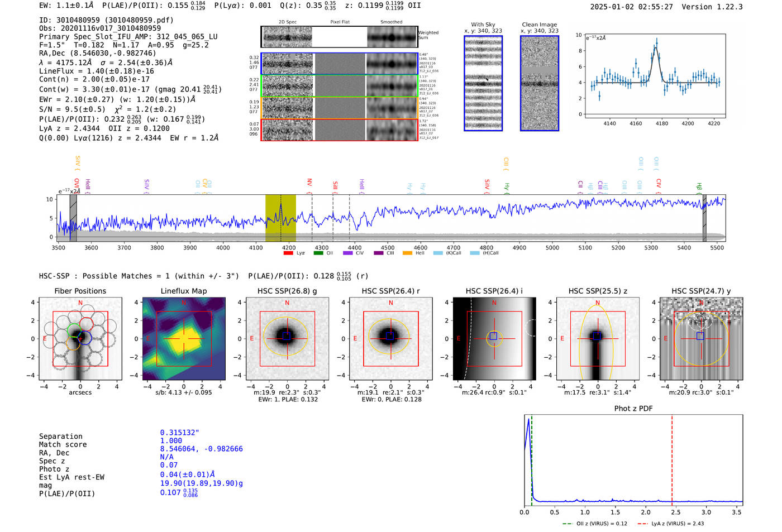Viewport: 782px width, 532px height.
Task: Click the 'OII z (VIRUS) = 0.12' legend entry
Action: (x=595, y=524)
